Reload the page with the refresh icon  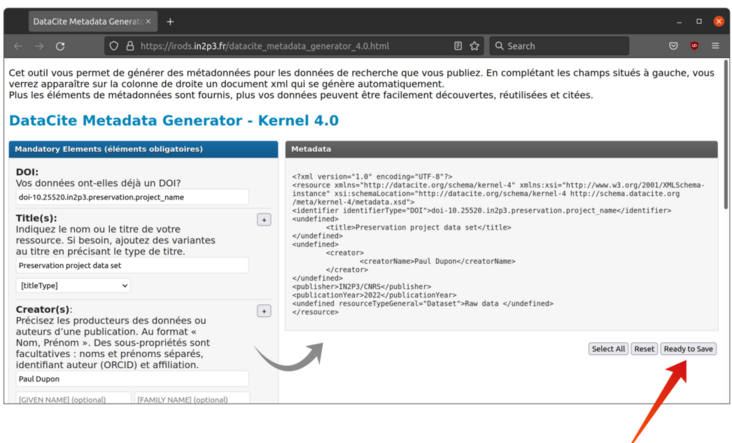click(60, 46)
